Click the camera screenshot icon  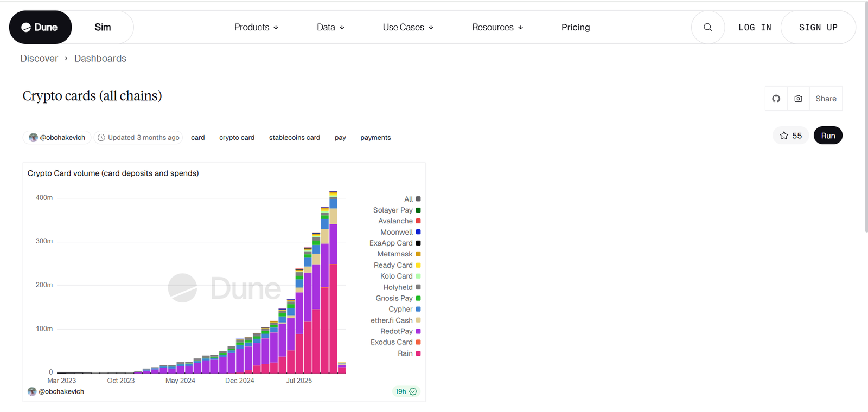click(x=798, y=99)
